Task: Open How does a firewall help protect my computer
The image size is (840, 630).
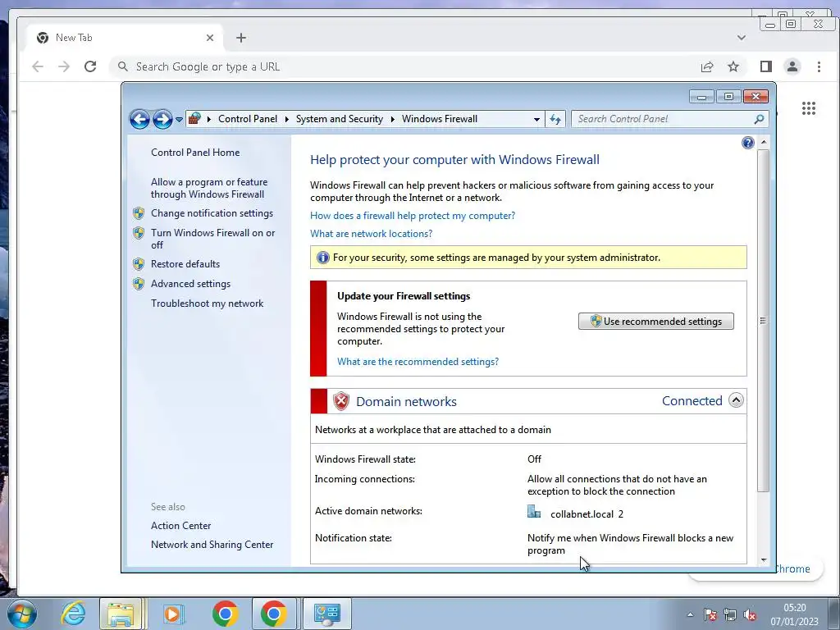Action: pos(413,216)
